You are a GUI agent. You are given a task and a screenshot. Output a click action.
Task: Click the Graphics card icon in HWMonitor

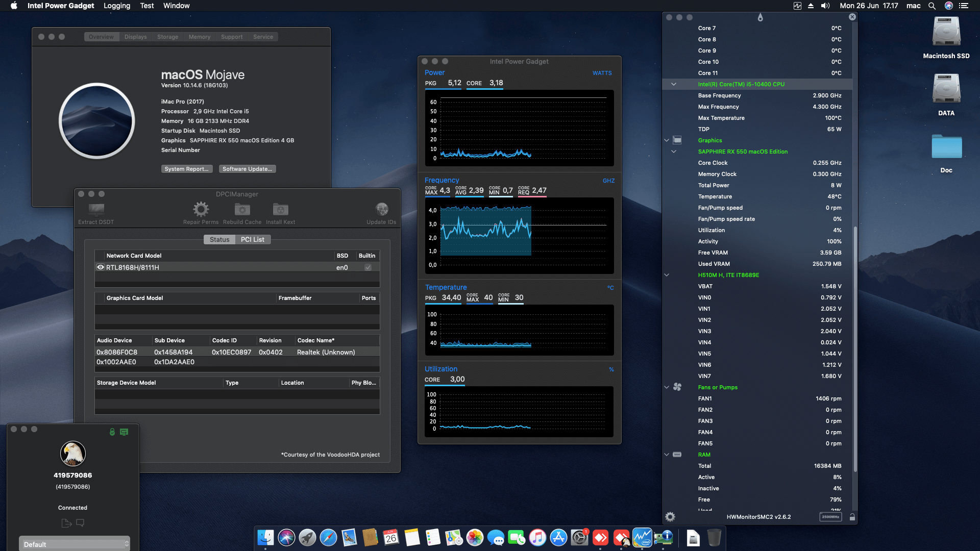677,140
